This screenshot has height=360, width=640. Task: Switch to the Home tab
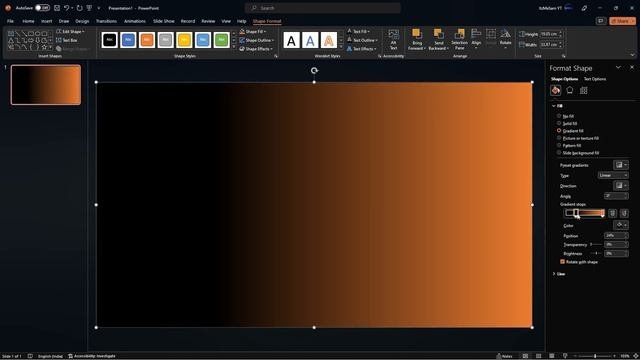pos(28,21)
